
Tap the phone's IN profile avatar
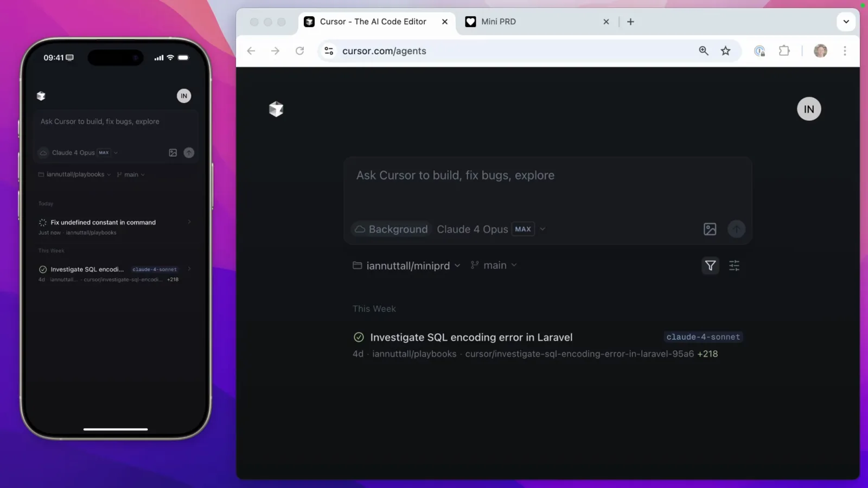click(x=184, y=96)
